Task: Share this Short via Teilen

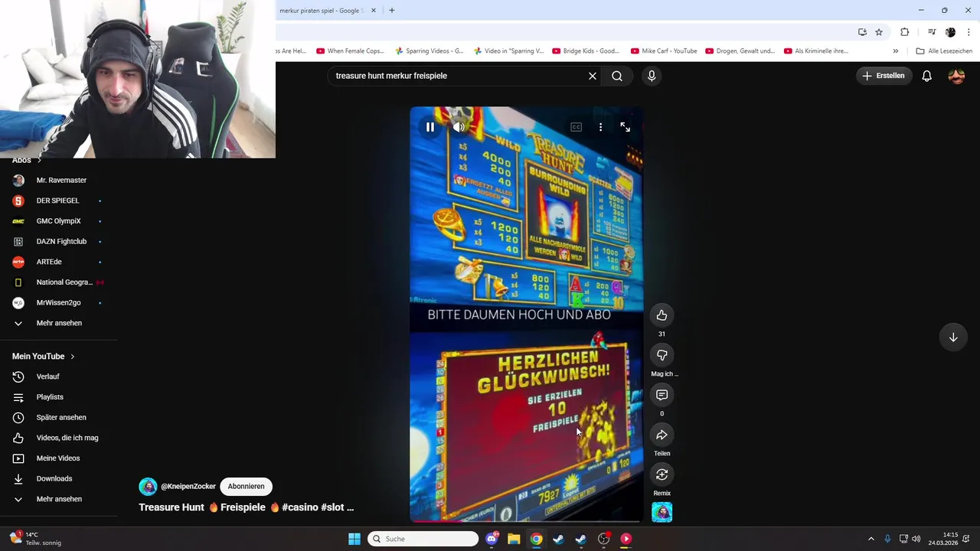Action: click(x=661, y=435)
